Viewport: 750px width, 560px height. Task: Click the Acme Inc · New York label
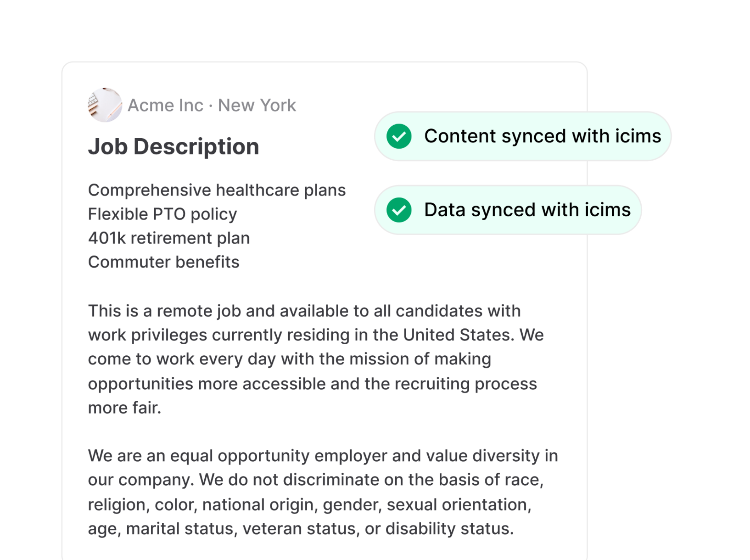tap(211, 105)
